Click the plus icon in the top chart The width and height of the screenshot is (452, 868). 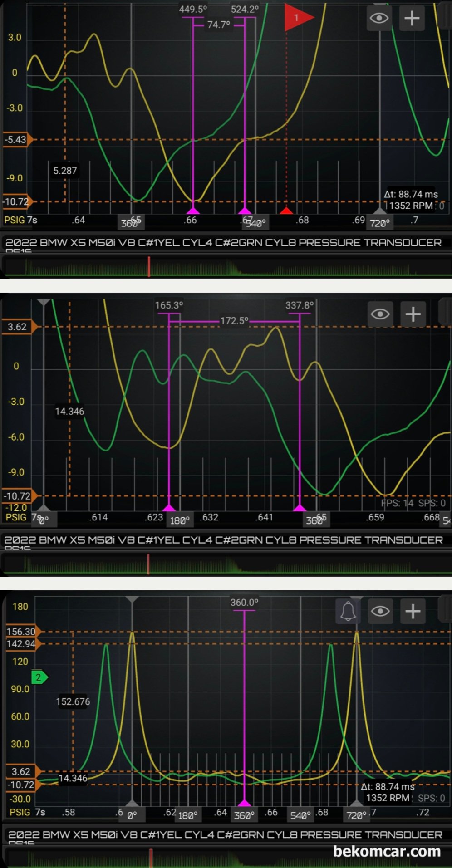click(x=412, y=18)
